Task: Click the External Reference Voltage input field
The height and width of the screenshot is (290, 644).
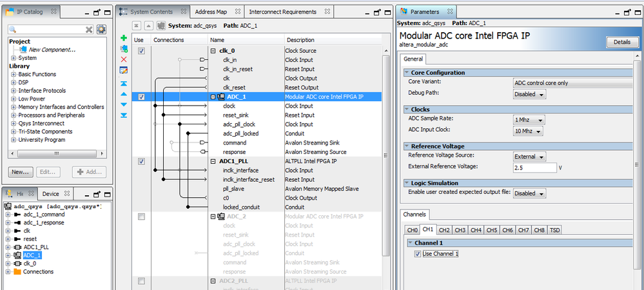Action: pyautogui.click(x=534, y=168)
